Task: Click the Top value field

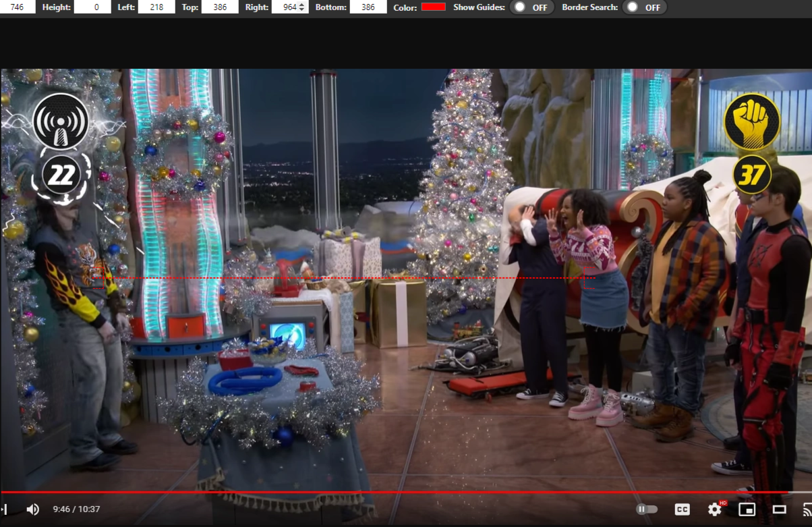Action: [220, 7]
